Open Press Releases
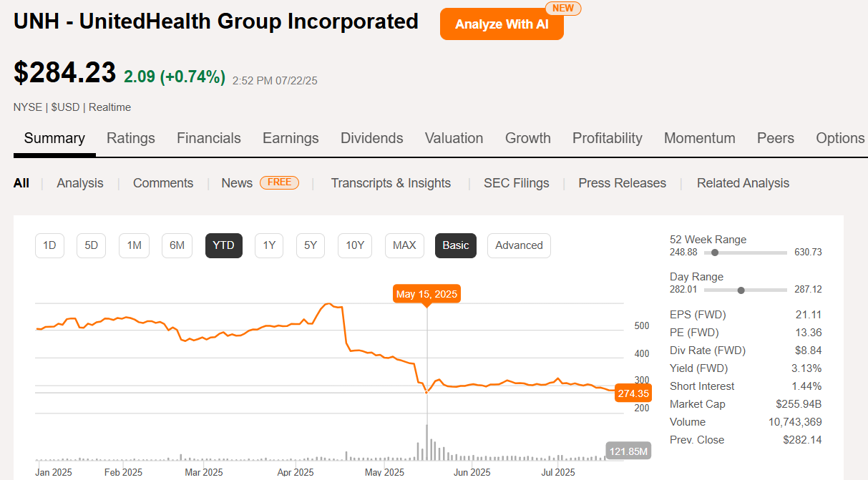 click(623, 183)
